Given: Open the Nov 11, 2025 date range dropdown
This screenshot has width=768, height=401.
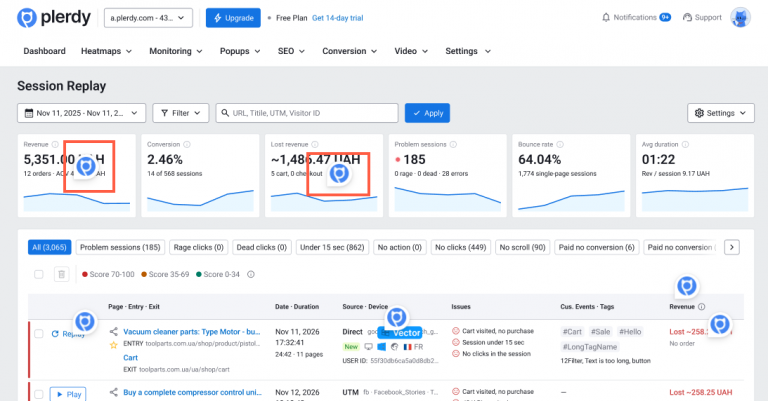Looking at the screenshot, I should [81, 113].
